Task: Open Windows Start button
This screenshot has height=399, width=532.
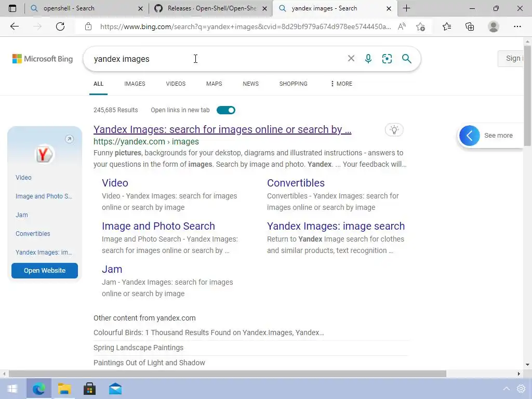Action: (x=12, y=389)
